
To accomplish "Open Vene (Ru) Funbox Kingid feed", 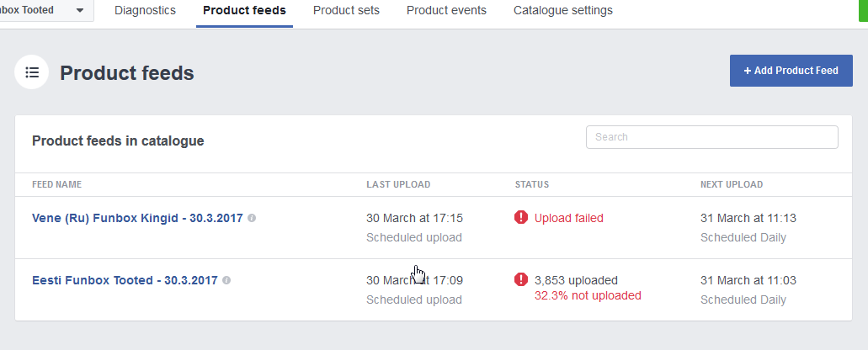I will (137, 218).
